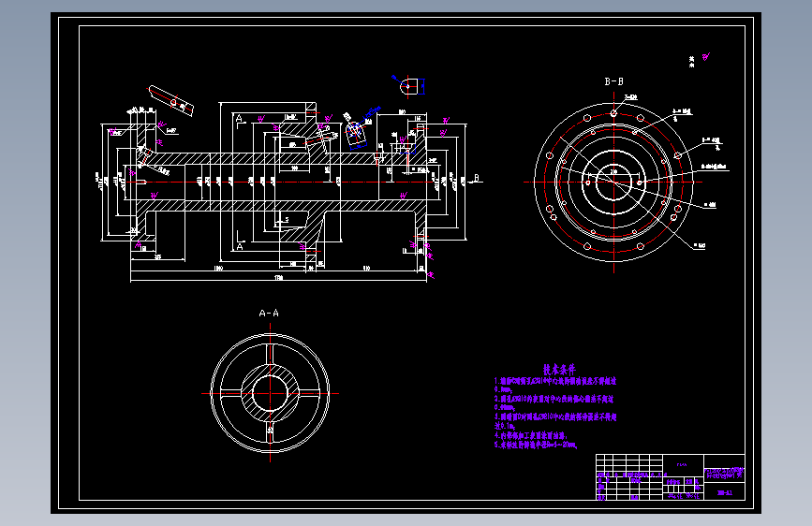Click the drawing number cell in the title block
The height and width of the screenshot is (526, 812).
(x=725, y=492)
